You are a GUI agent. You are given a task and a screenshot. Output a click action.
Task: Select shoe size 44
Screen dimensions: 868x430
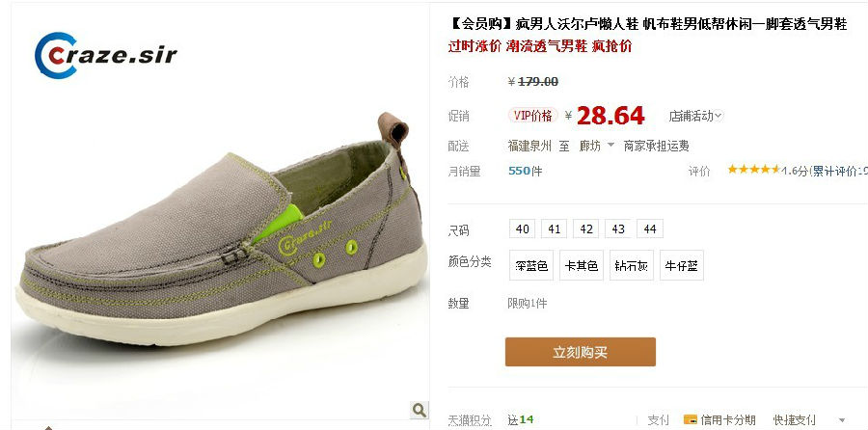[650, 228]
